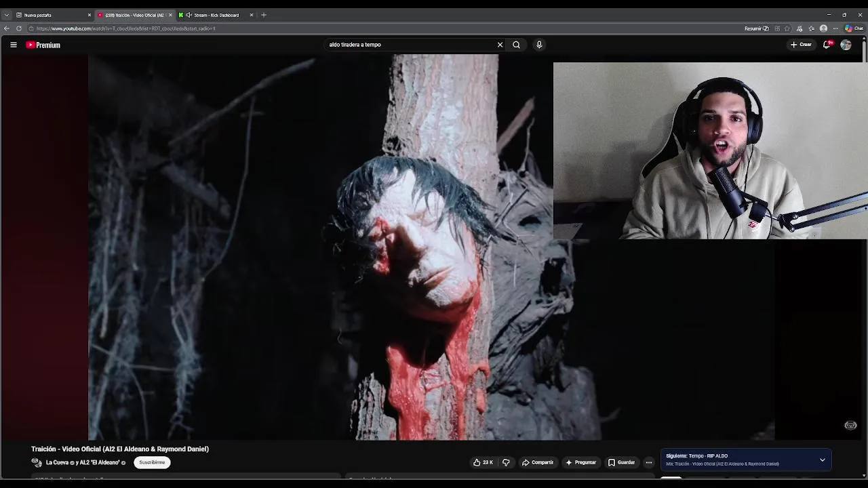Open browser profile avatar
The width and height of the screenshot is (868, 488).
(823, 28)
